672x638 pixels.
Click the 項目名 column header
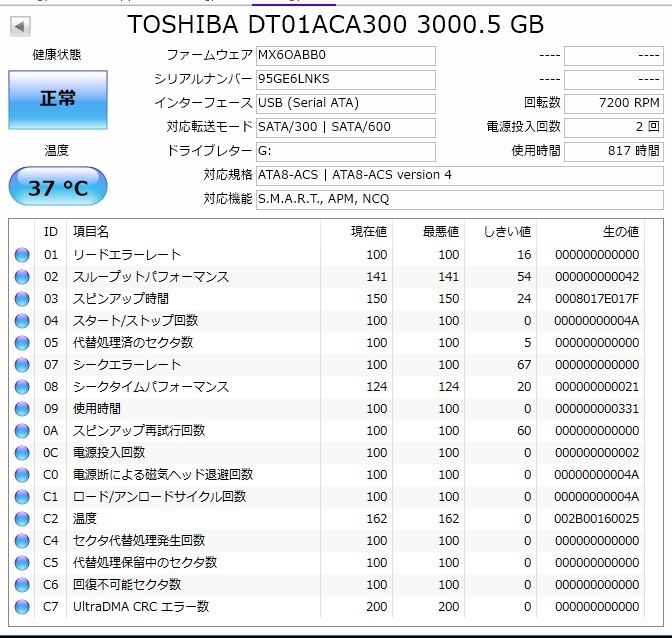pyautogui.click(x=193, y=232)
